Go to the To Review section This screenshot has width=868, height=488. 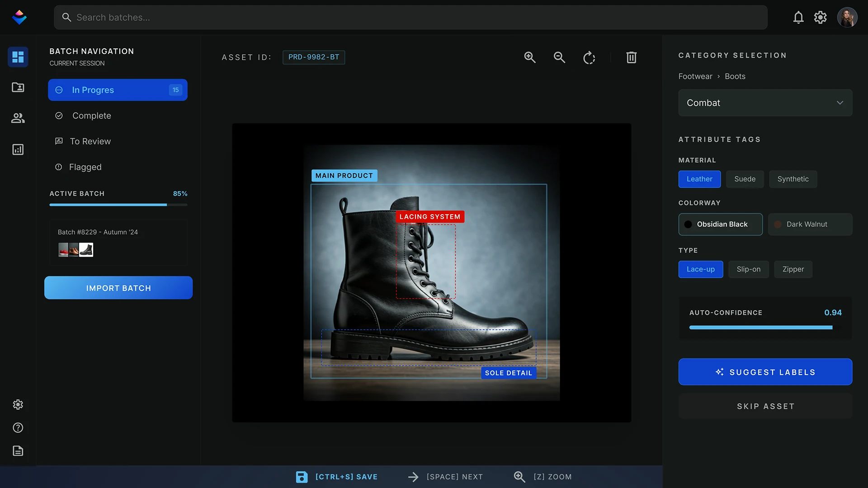pyautogui.click(x=90, y=141)
